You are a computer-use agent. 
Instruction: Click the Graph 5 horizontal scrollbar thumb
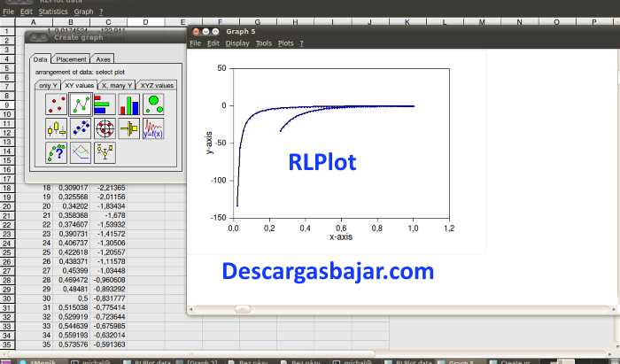pyautogui.click(x=243, y=309)
